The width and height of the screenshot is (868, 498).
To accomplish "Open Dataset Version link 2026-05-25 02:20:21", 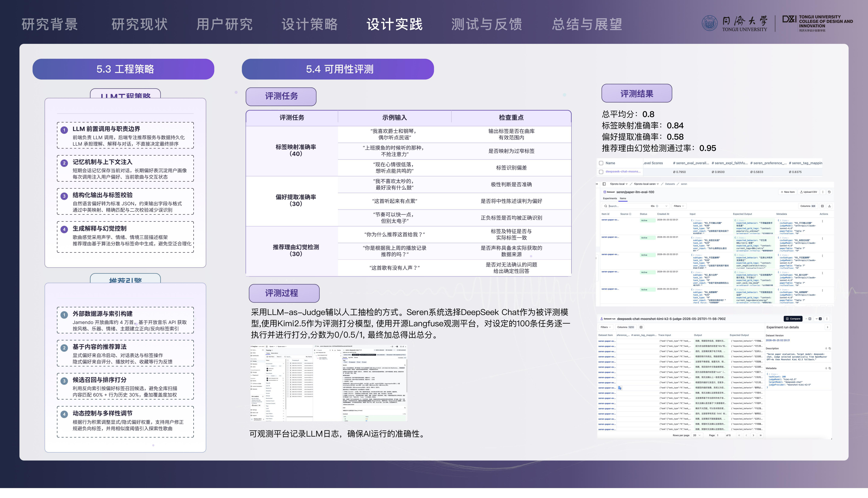I will coord(778,340).
